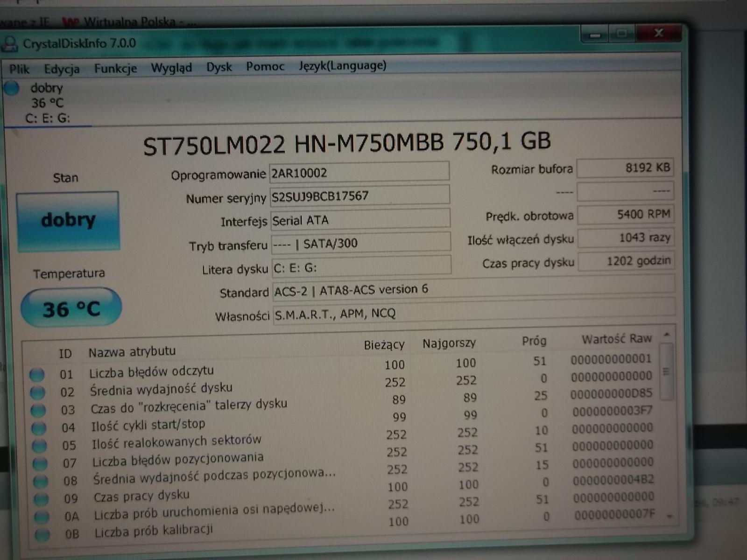Image resolution: width=747 pixels, height=560 pixels.
Task: Click the Nazwa atrybutu column header
Action: (x=132, y=351)
